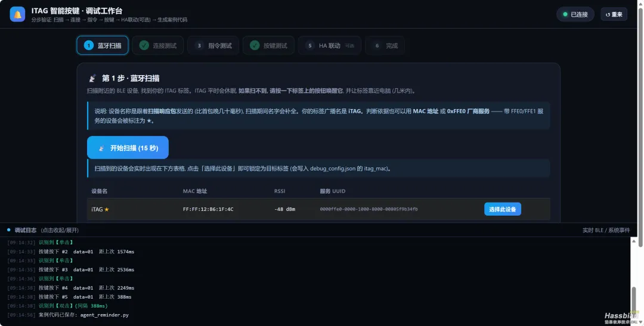Click the green checkmark on 按键测试 step
Screen dimensions: 644x326
point(255,45)
